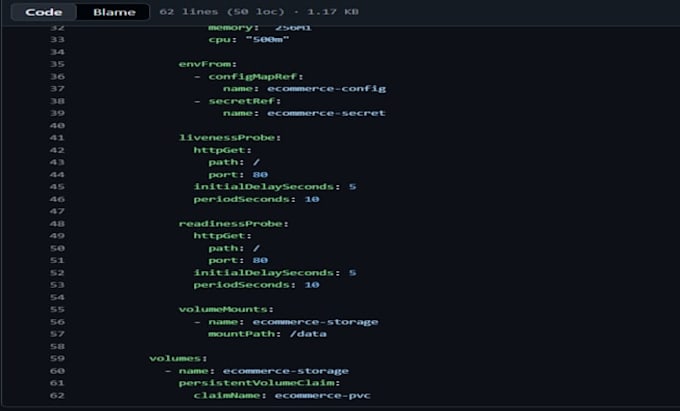The height and width of the screenshot is (411, 680).
Task: Select line number 62
Action: click(x=57, y=395)
